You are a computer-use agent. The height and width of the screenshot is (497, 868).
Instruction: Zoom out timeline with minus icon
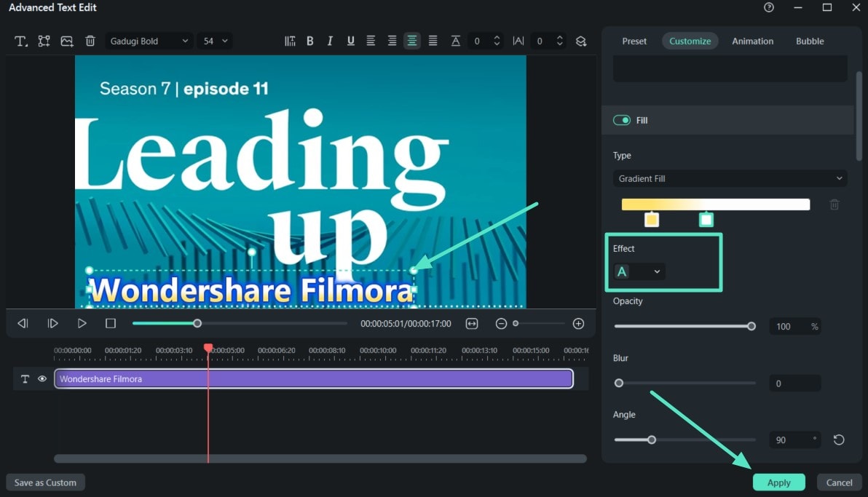click(501, 324)
